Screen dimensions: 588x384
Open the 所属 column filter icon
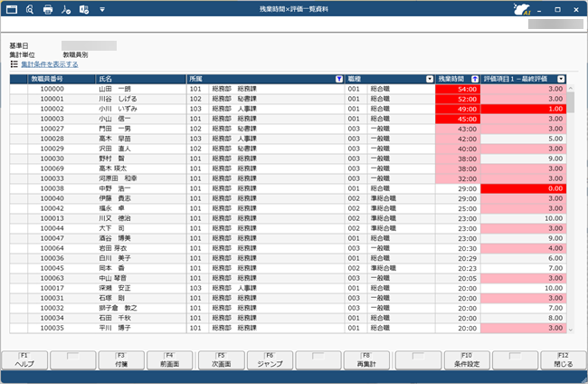(x=339, y=79)
